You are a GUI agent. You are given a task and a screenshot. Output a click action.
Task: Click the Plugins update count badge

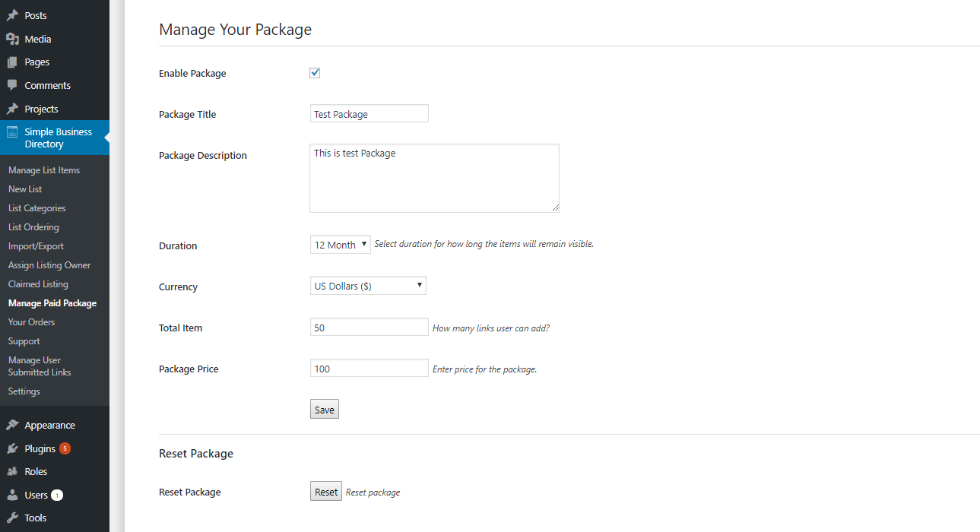coord(65,448)
